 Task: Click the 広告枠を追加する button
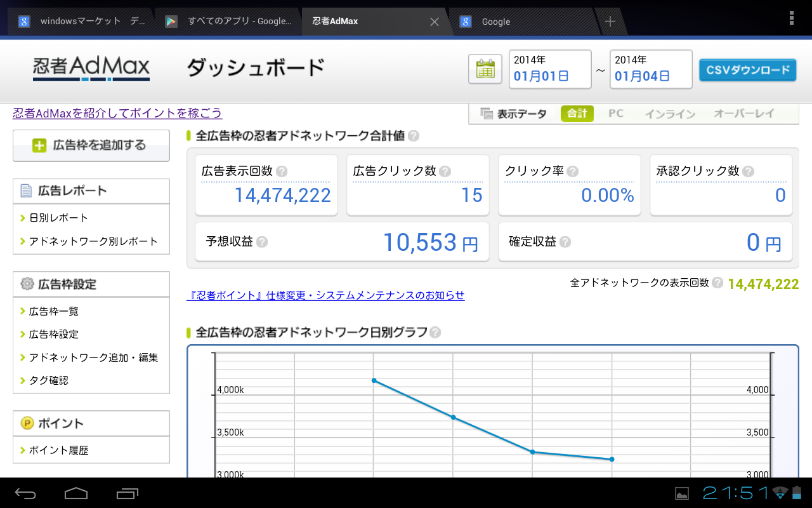(x=91, y=145)
